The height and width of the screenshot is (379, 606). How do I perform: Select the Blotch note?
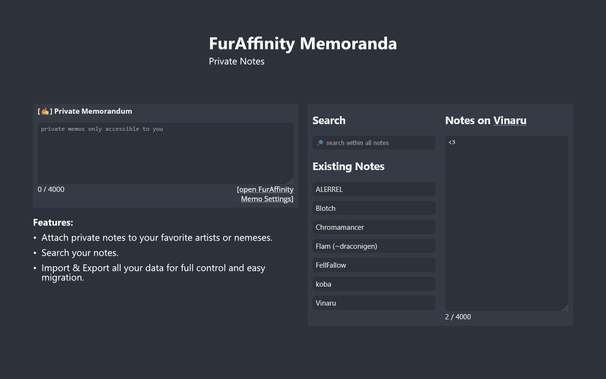click(374, 208)
